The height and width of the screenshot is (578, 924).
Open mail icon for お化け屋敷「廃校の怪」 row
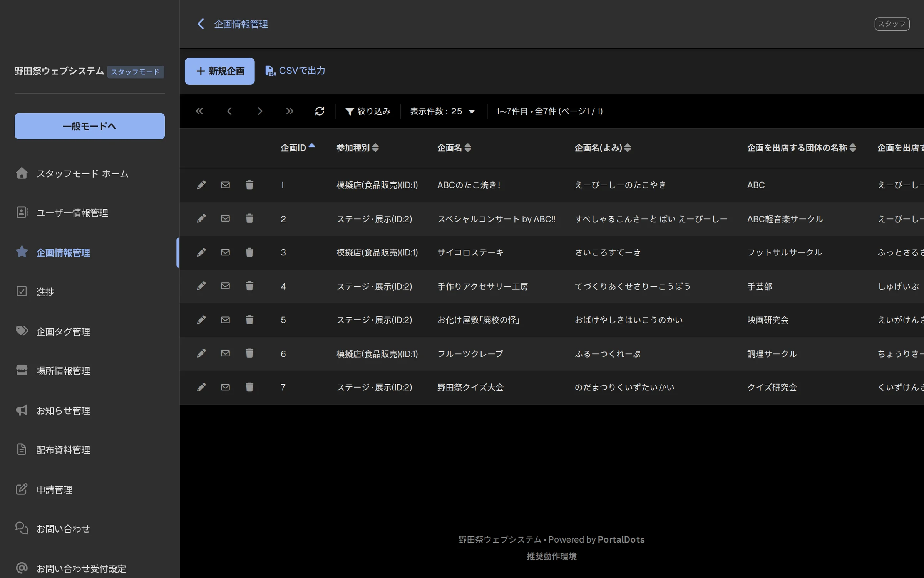tap(225, 320)
